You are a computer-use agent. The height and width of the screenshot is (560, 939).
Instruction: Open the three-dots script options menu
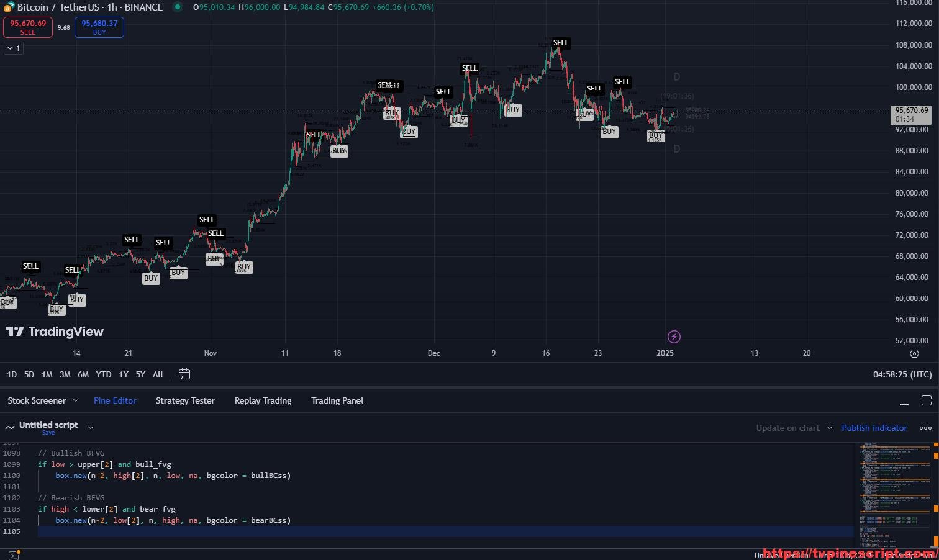click(925, 428)
